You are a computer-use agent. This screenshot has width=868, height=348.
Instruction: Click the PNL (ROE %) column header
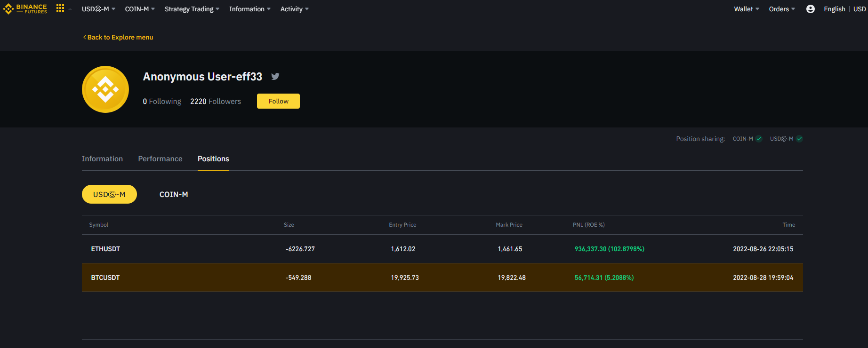click(588, 225)
